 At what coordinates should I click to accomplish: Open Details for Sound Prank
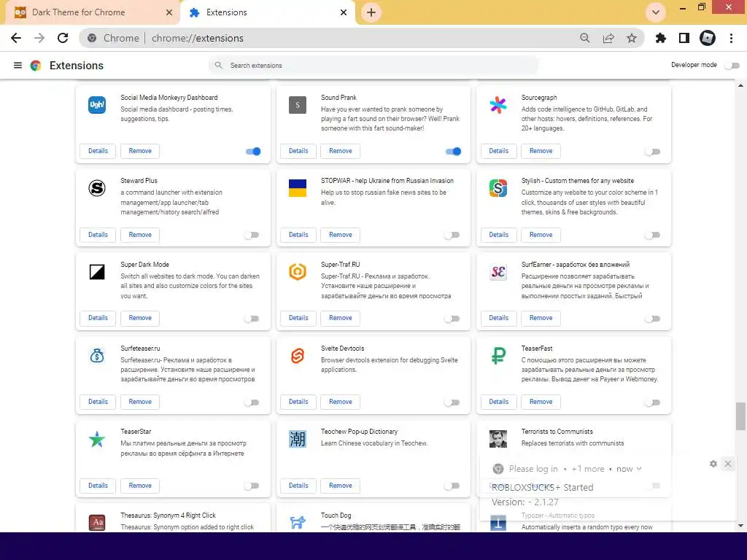pyautogui.click(x=298, y=151)
